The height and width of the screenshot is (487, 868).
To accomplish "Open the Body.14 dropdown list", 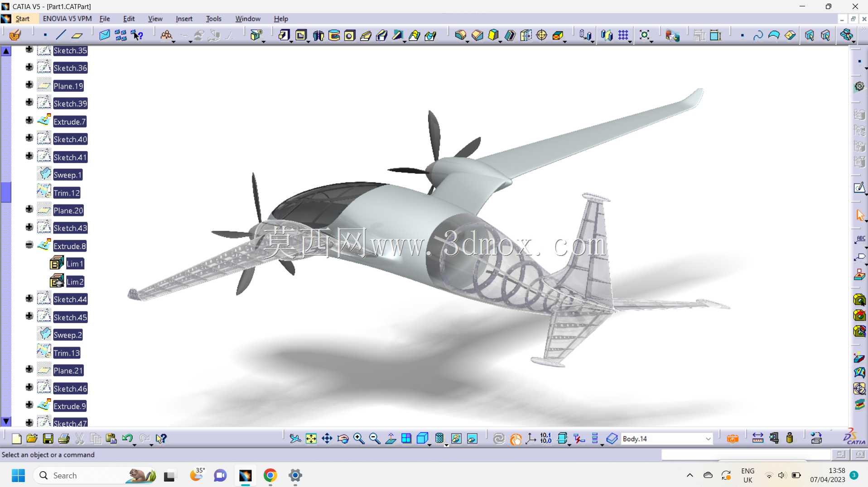I will [x=708, y=439].
